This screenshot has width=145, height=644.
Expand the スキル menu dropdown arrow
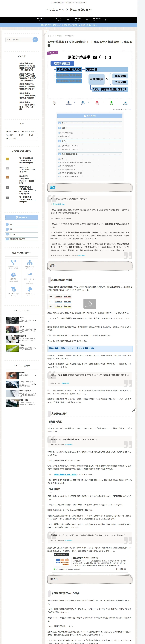(x=68, y=20)
